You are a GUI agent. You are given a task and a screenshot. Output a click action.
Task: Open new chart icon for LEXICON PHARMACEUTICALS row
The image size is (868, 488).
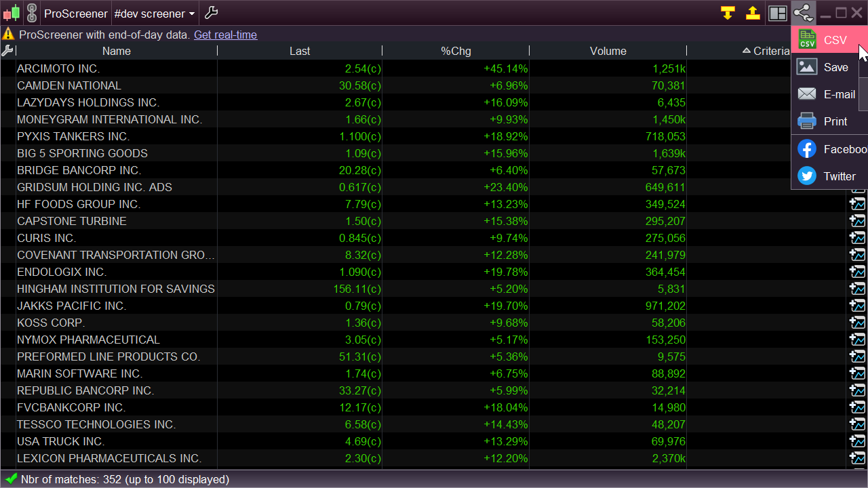click(858, 458)
